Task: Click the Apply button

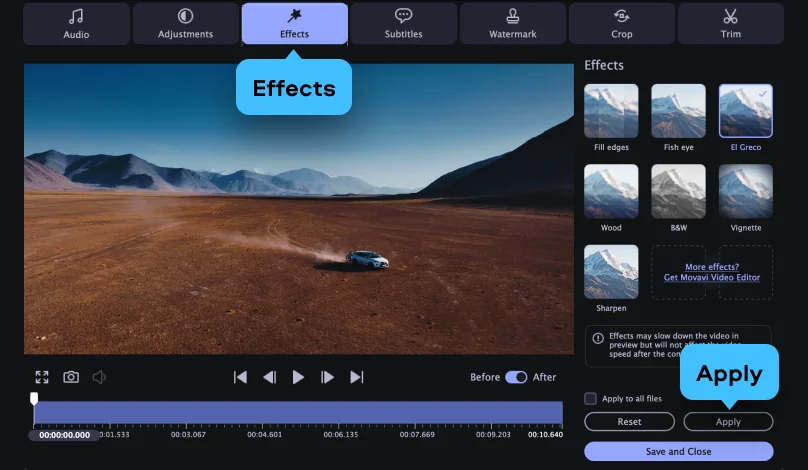Action: 728,422
